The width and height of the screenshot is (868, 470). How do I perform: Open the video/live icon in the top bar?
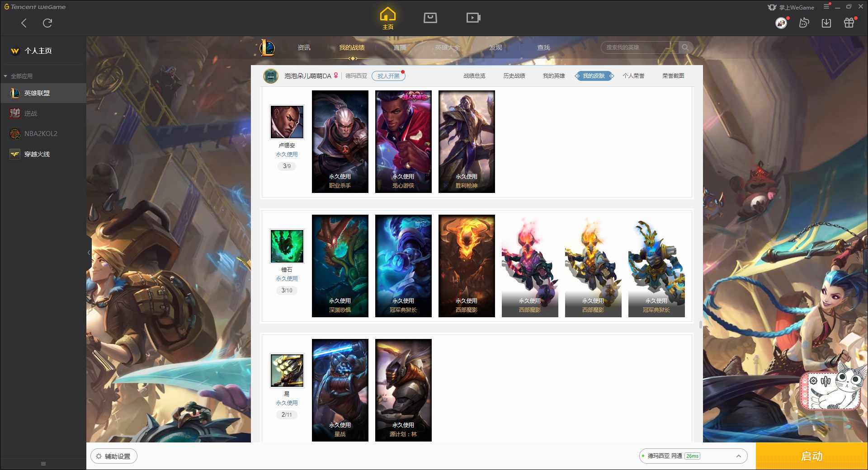(x=473, y=18)
